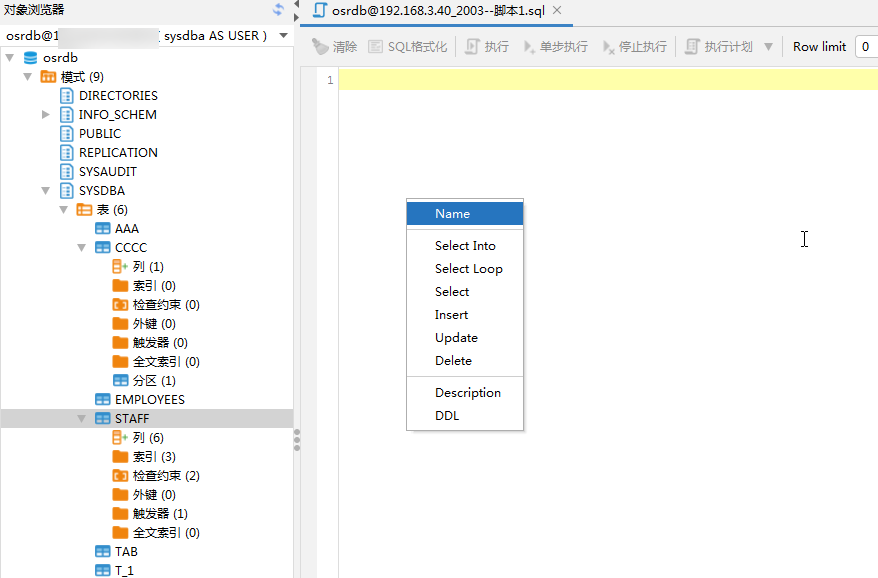Choose Select Into from context menu

(465, 246)
